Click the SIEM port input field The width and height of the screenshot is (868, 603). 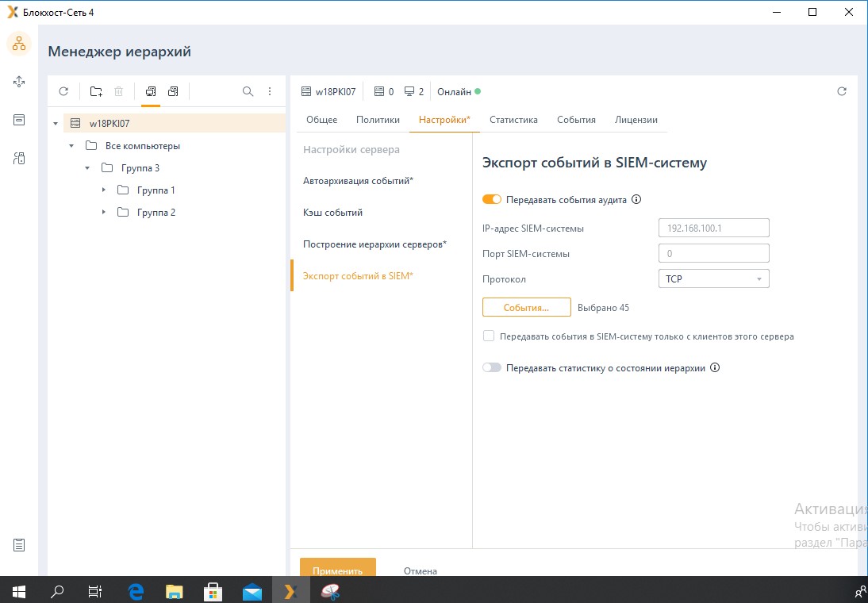[x=713, y=253]
